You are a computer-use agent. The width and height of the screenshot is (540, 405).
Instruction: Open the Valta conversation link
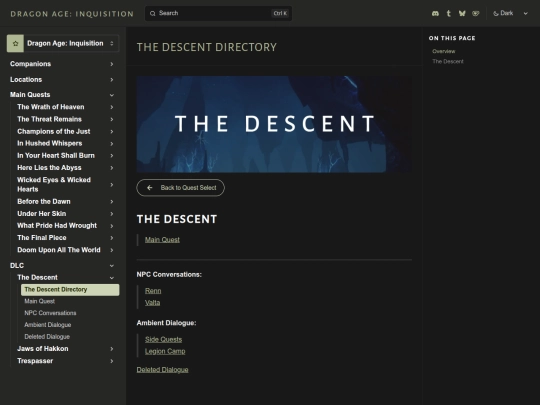tap(153, 303)
